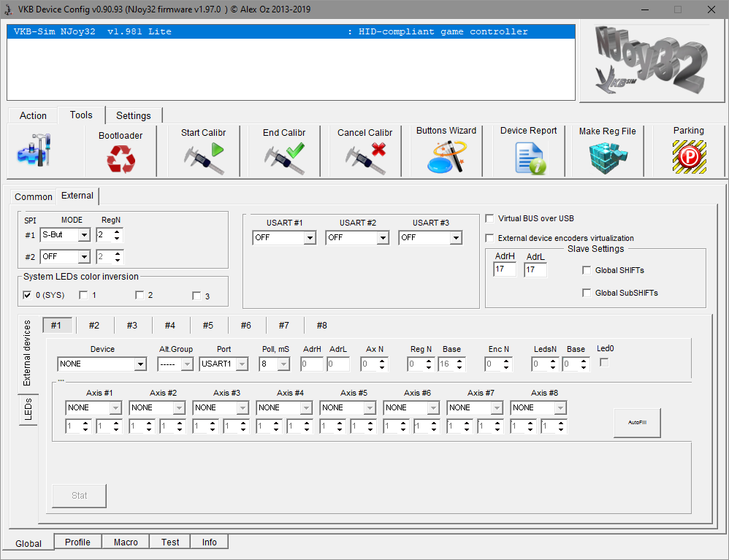Open the Alt.Group dropdown
Viewport: 729px width, 560px height.
187,364
